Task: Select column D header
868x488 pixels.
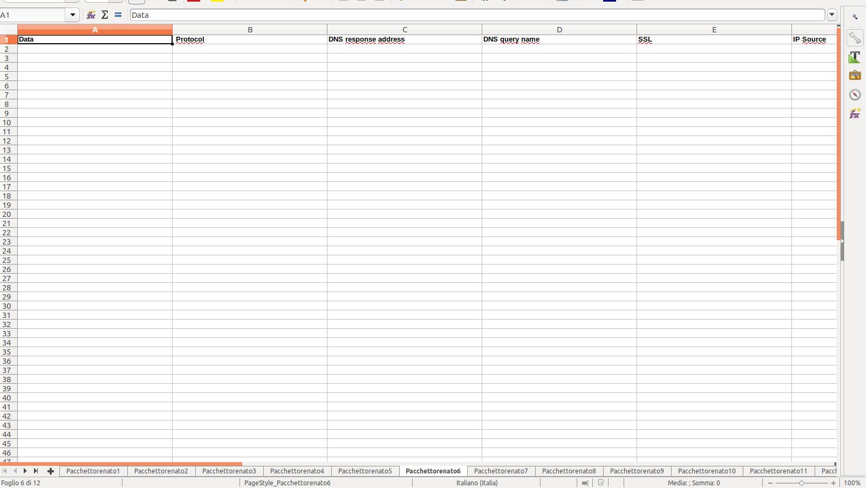Action: click(559, 30)
